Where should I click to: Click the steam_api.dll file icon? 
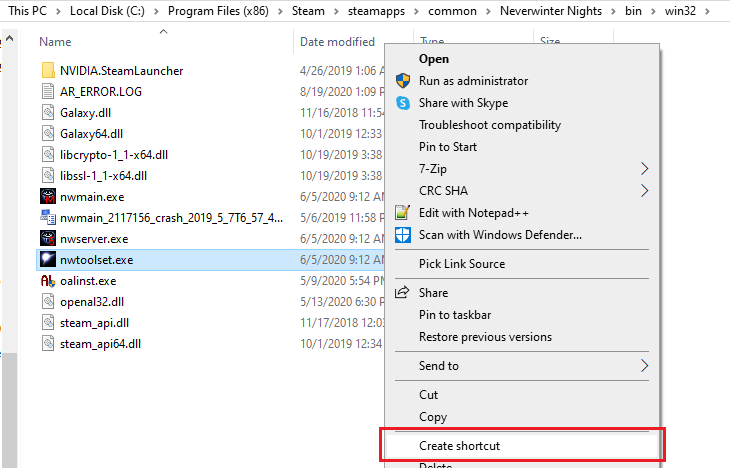pyautogui.click(x=48, y=322)
